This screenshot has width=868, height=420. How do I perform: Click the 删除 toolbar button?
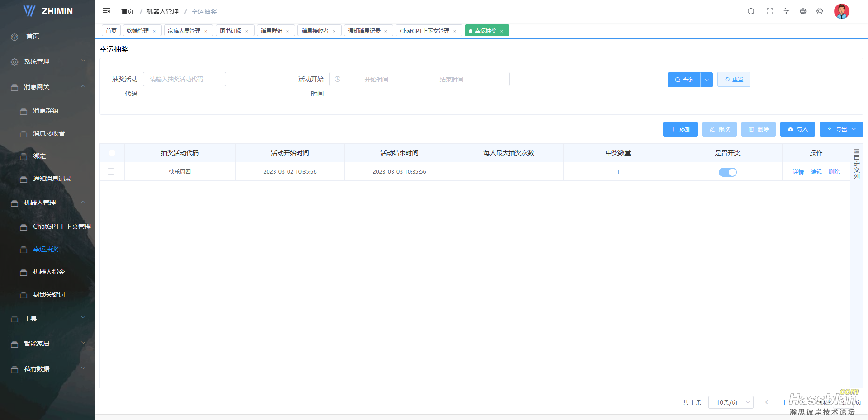point(759,129)
